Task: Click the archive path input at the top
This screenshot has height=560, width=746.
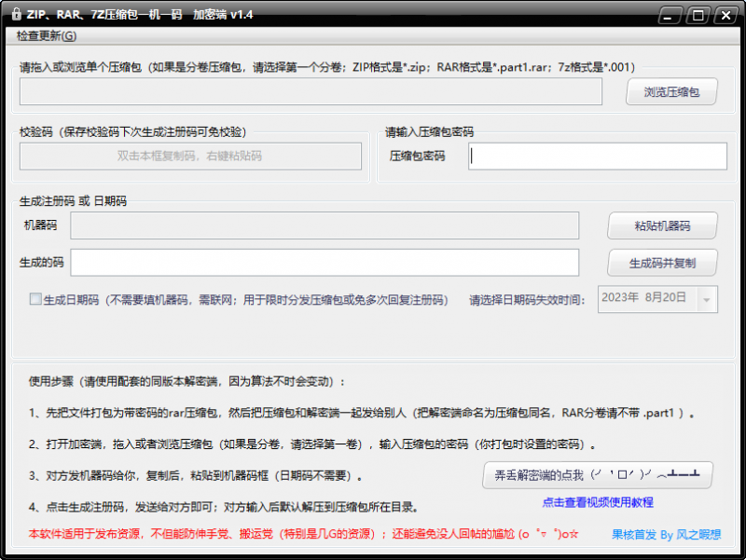Action: click(311, 91)
